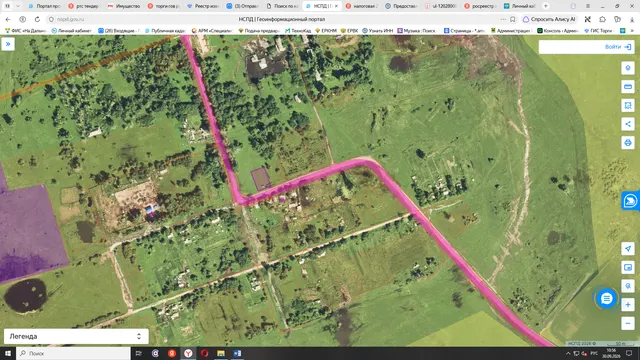
Task: Open the side assistant panel tab
Action: point(631,201)
